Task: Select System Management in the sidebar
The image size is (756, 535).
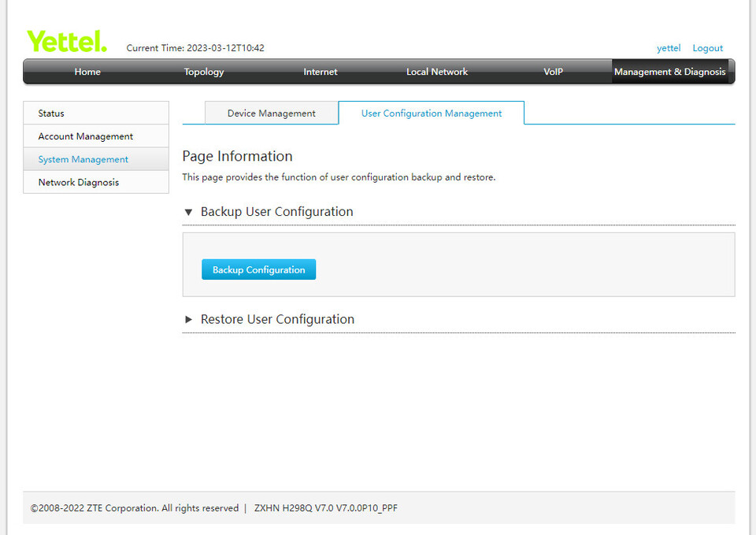Action: (x=83, y=159)
